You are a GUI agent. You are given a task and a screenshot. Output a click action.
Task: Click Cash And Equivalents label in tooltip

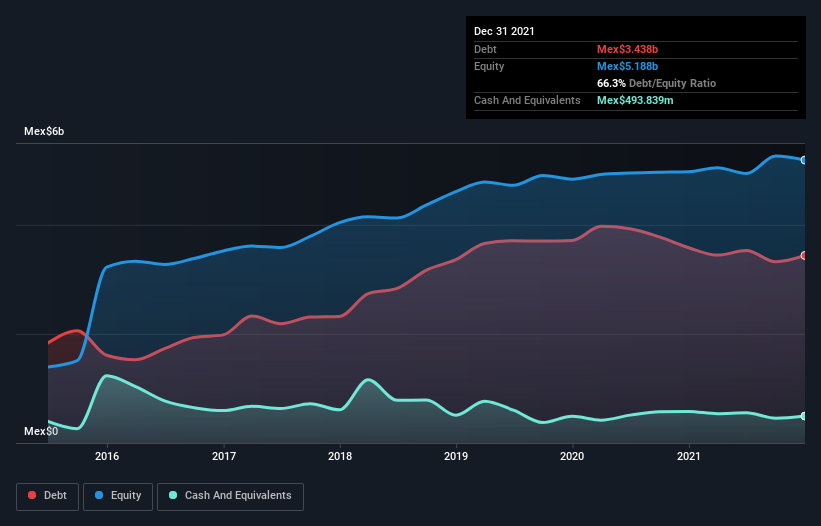527,100
